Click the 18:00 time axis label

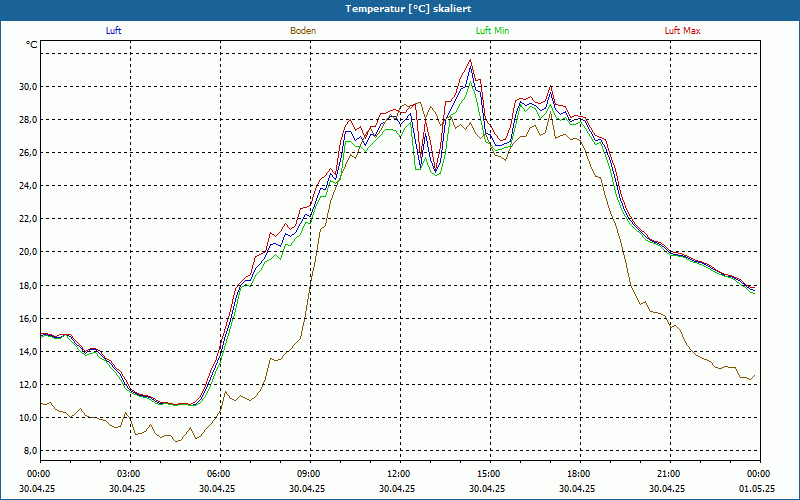tap(577, 474)
